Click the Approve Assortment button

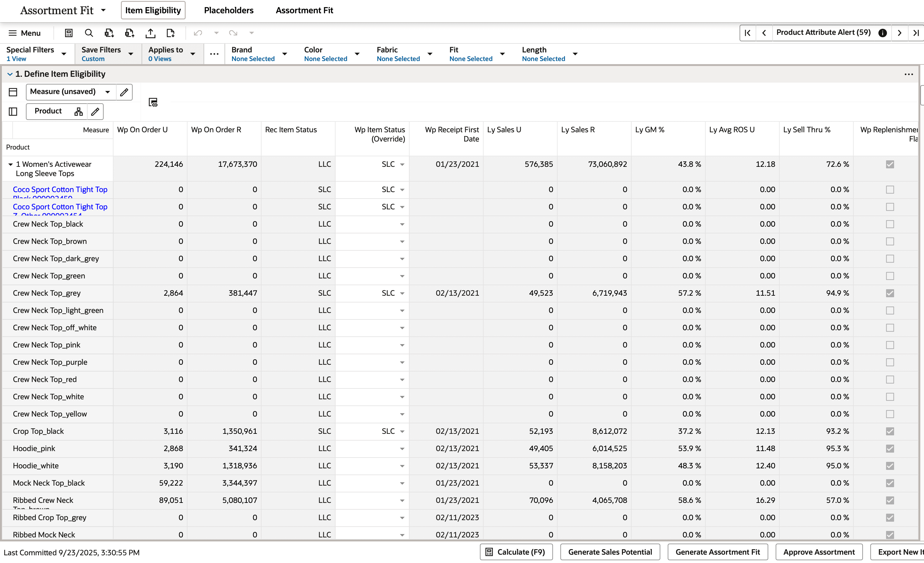(x=819, y=552)
